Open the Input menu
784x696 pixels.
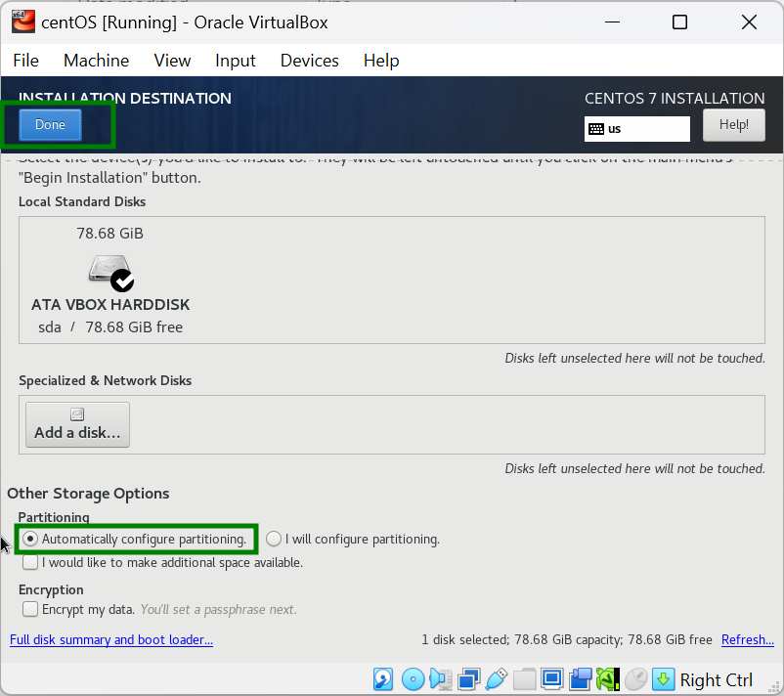coord(235,61)
